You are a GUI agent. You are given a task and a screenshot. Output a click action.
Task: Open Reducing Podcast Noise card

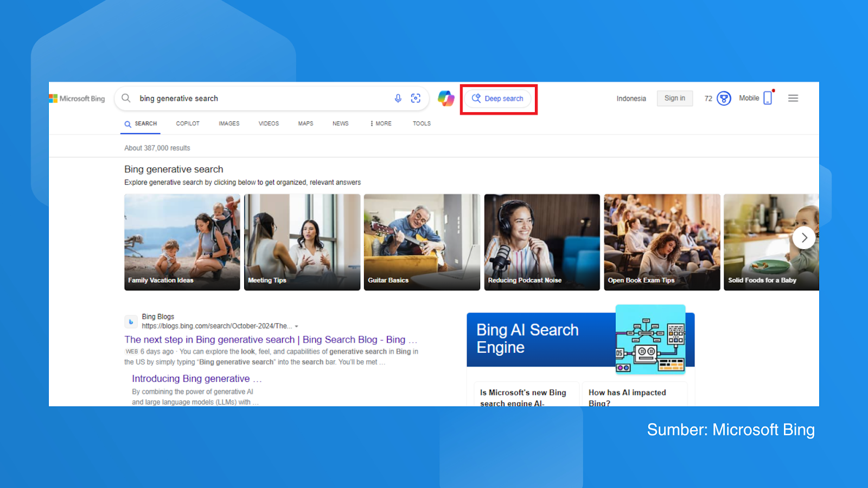click(x=542, y=242)
